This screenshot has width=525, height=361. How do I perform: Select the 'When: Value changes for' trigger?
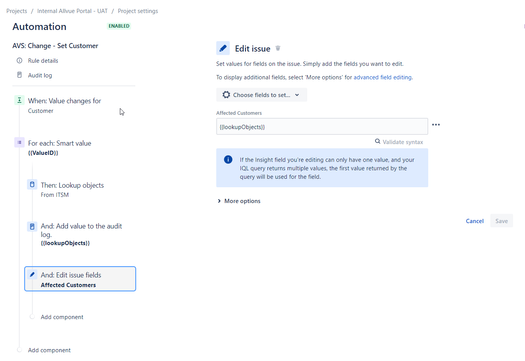coord(64,101)
